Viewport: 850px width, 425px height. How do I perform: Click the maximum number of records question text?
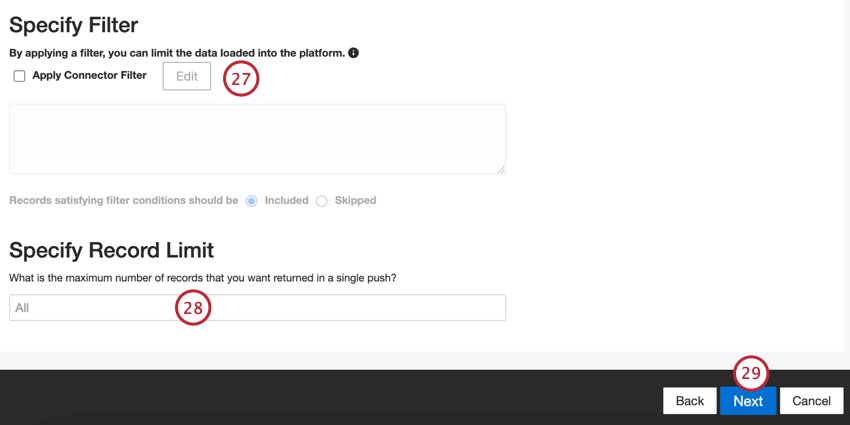[209, 278]
